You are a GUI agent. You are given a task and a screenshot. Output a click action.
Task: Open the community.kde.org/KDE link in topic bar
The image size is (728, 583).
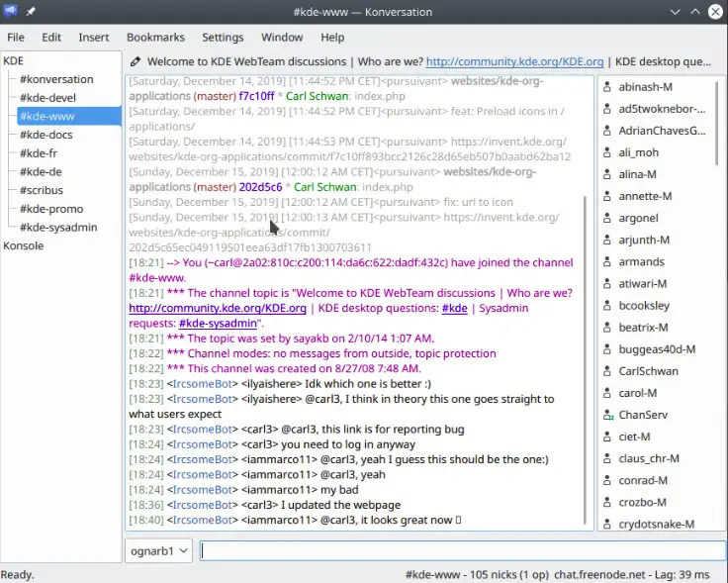514,61
